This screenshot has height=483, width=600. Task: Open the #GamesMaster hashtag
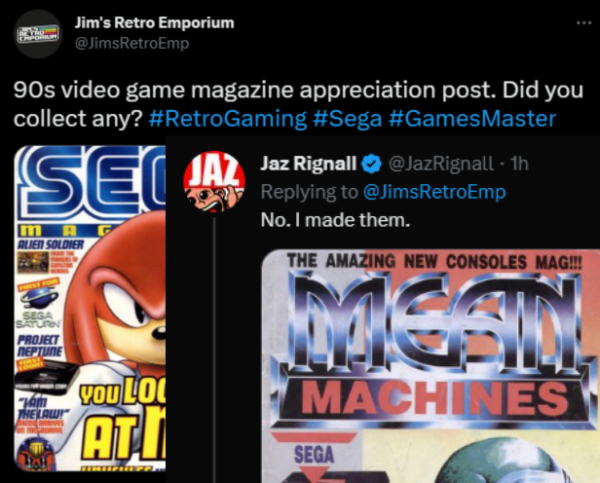(472, 119)
